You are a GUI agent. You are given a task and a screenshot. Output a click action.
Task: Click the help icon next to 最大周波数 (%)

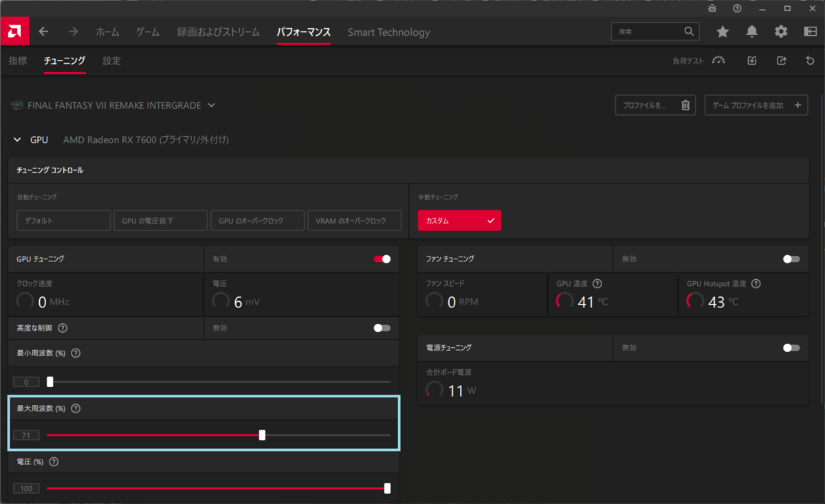pyautogui.click(x=76, y=408)
